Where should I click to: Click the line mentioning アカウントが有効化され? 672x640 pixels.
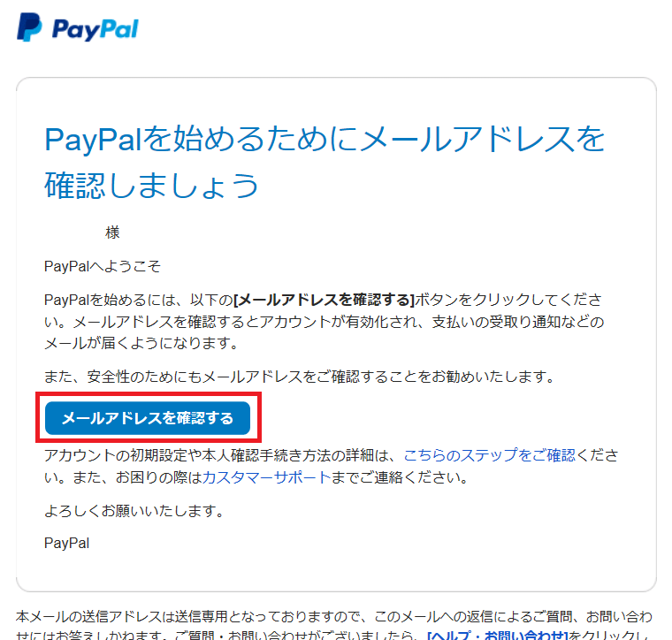[324, 322]
